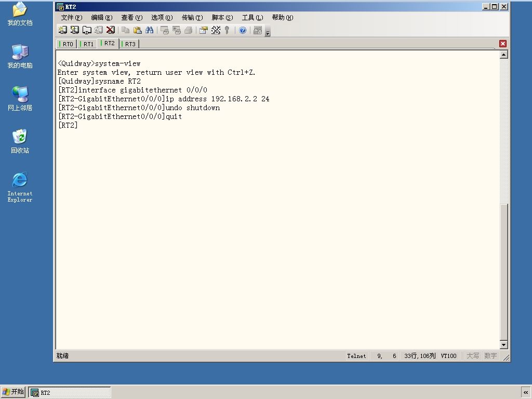This screenshot has height=399, width=532.
Task: Close the current tab with red X
Action: [503, 44]
